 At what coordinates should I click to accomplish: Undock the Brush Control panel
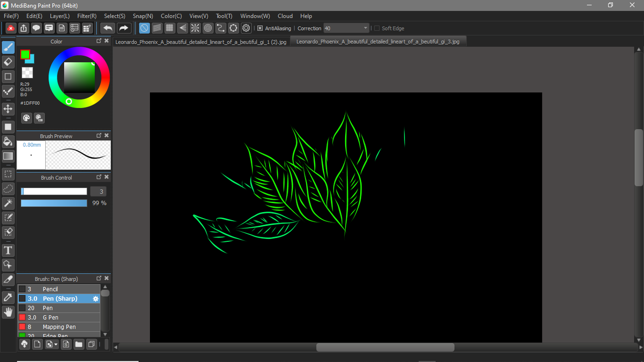click(x=99, y=177)
